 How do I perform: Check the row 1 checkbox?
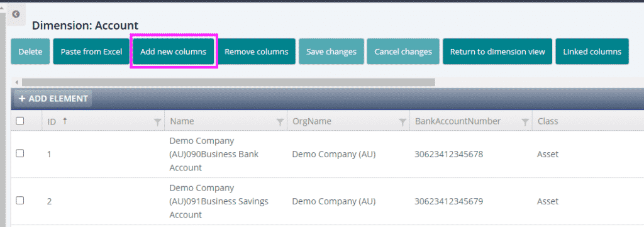pyautogui.click(x=19, y=153)
